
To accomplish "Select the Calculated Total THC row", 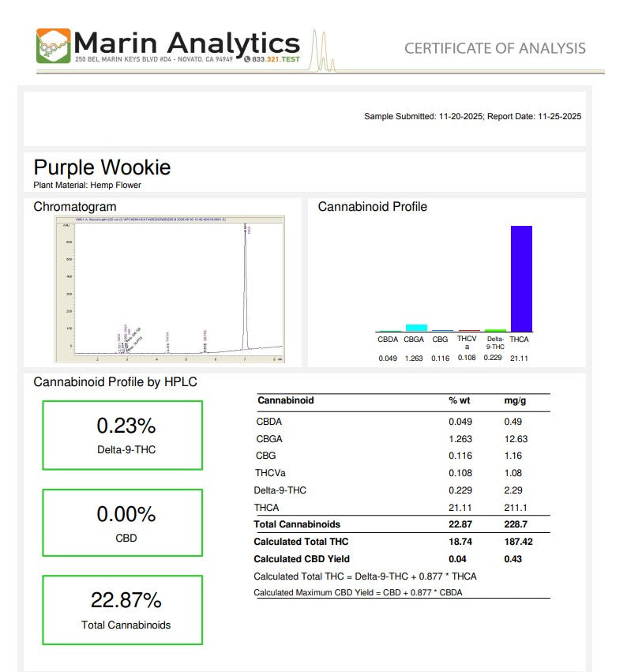I will (x=401, y=542).
